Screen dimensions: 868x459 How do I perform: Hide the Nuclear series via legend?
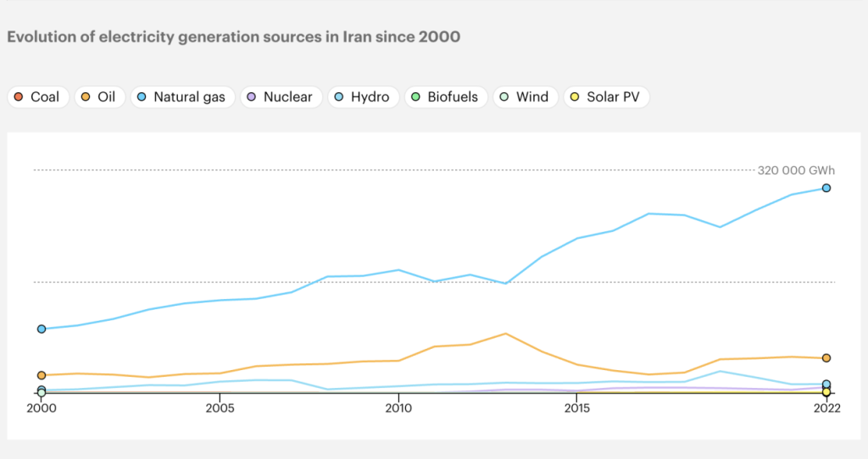[x=281, y=97]
